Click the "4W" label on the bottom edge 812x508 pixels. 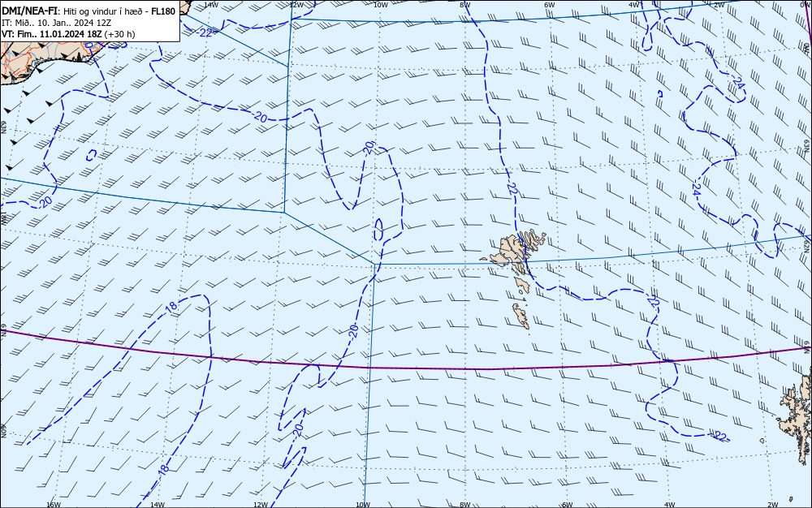pos(669,505)
